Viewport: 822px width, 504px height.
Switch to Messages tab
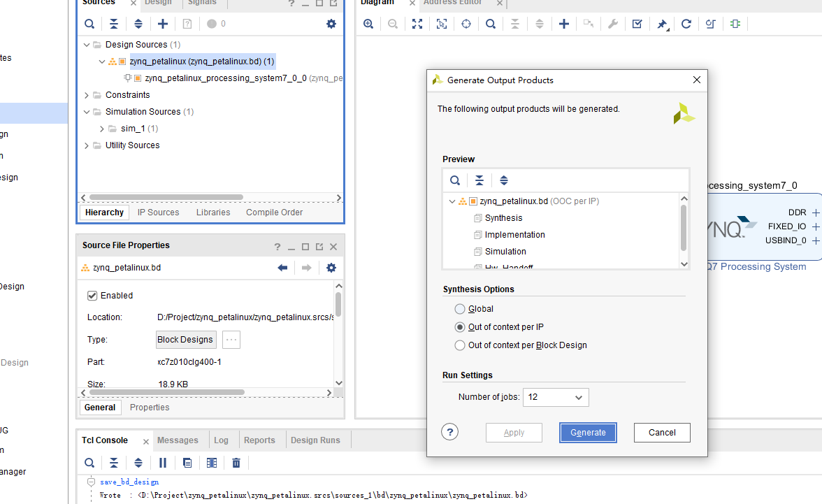pyautogui.click(x=178, y=440)
